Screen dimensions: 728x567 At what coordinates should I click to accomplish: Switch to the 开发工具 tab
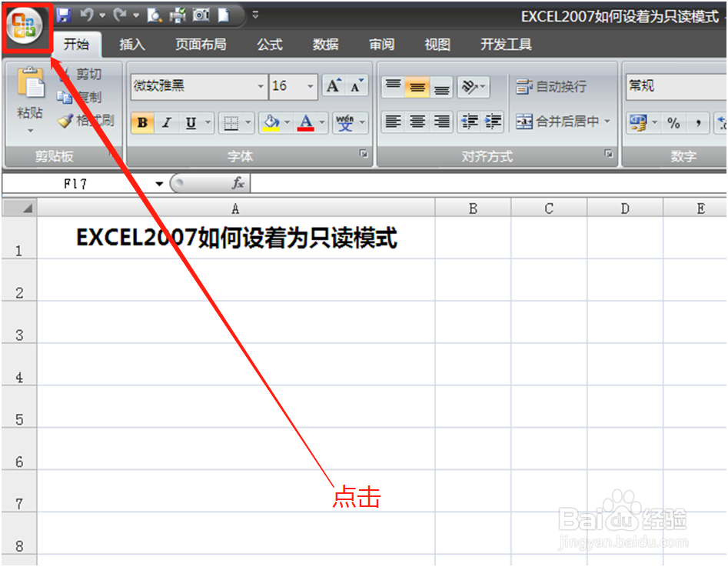click(x=506, y=44)
